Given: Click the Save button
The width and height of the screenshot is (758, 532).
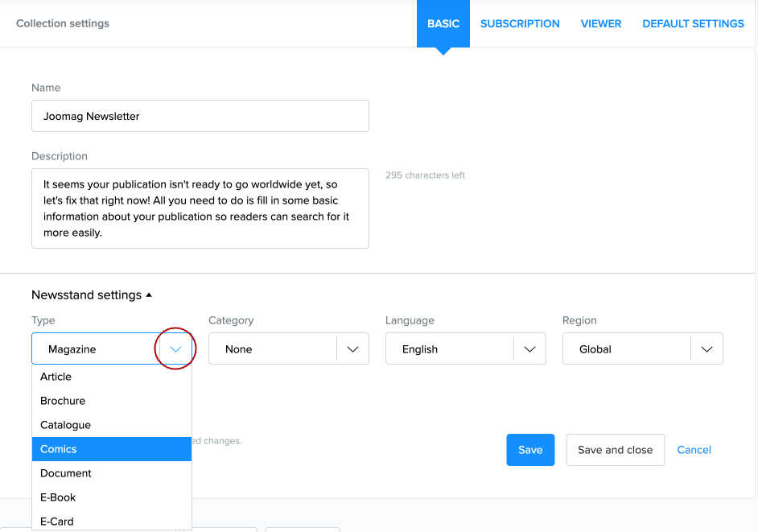Looking at the screenshot, I should 530,450.
